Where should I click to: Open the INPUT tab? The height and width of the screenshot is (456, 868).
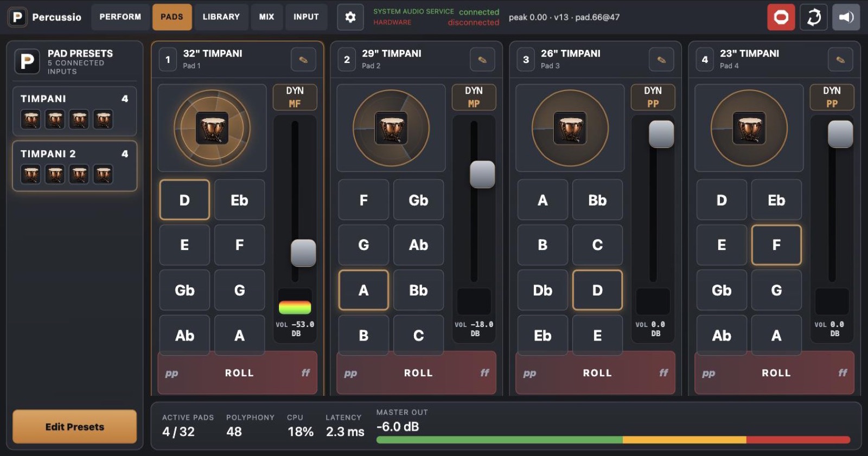point(306,17)
